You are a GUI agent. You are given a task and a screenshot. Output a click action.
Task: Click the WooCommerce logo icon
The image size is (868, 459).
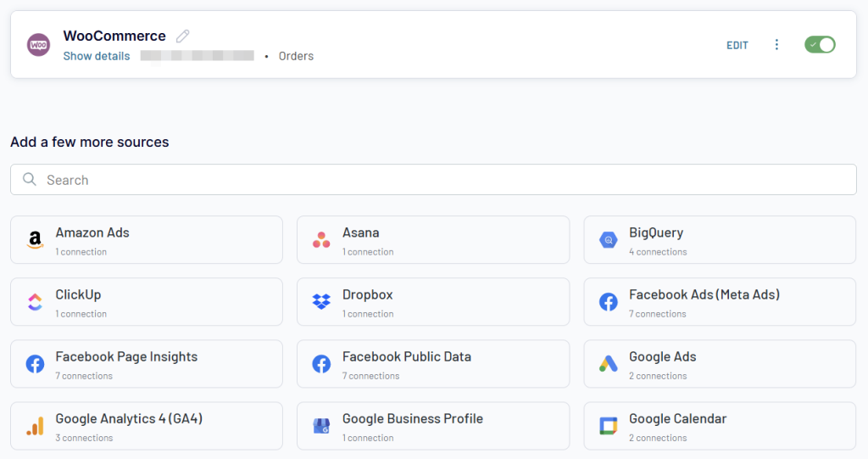click(38, 45)
